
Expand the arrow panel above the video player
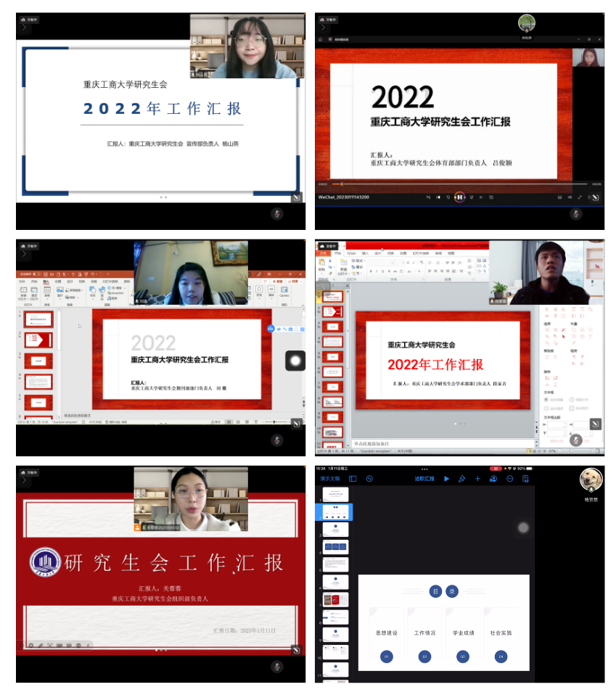(x=323, y=28)
